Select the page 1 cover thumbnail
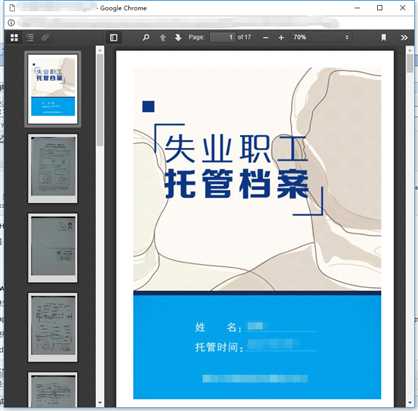The image size is (418, 411). pos(53,89)
